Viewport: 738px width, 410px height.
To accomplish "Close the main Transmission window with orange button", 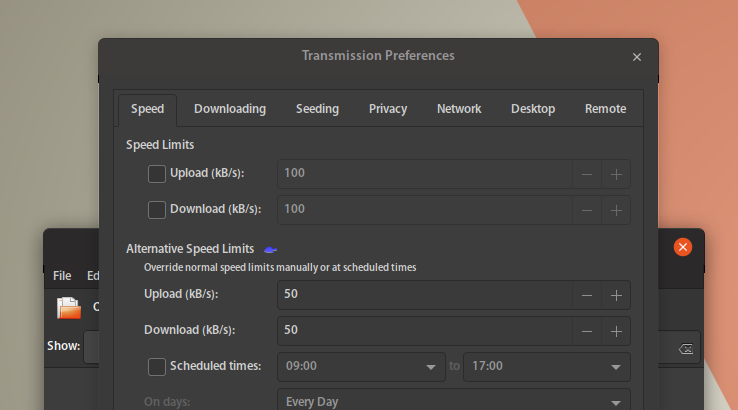I will pyautogui.click(x=682, y=247).
